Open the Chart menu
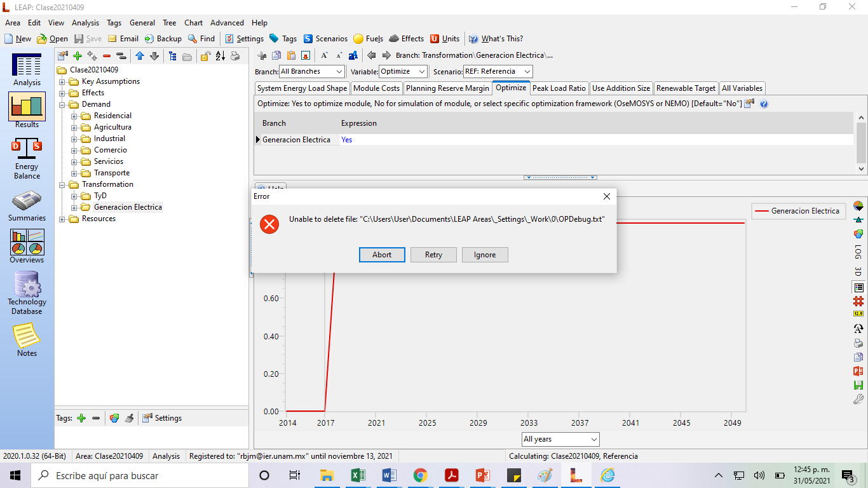Viewport: 868px width, 488px height. click(194, 22)
